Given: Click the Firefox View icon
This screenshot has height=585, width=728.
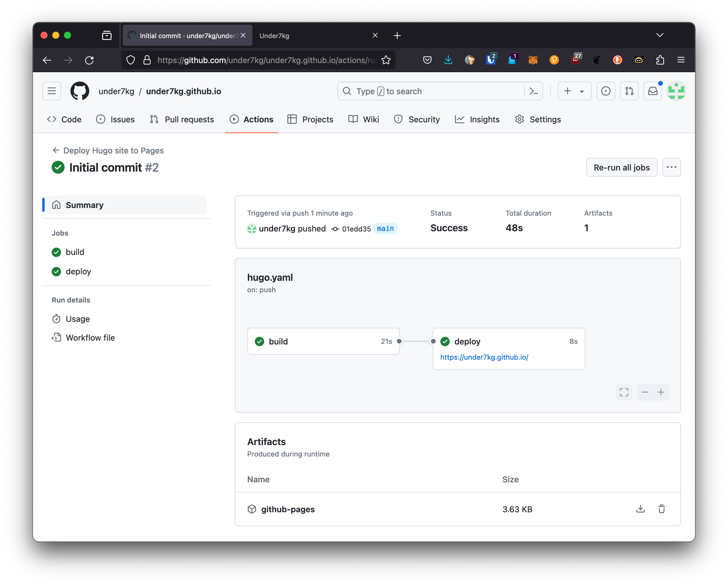Looking at the screenshot, I should pos(107,35).
